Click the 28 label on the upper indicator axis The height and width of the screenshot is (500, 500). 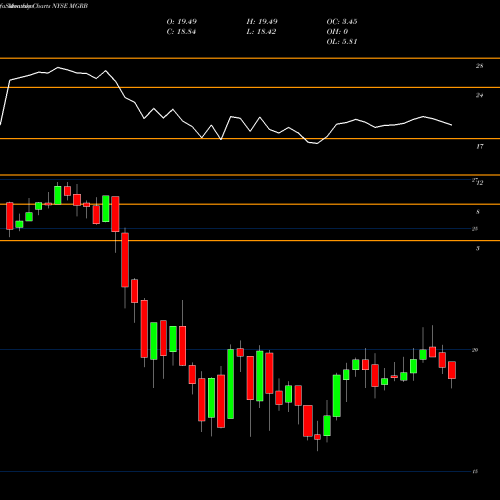pos(479,66)
